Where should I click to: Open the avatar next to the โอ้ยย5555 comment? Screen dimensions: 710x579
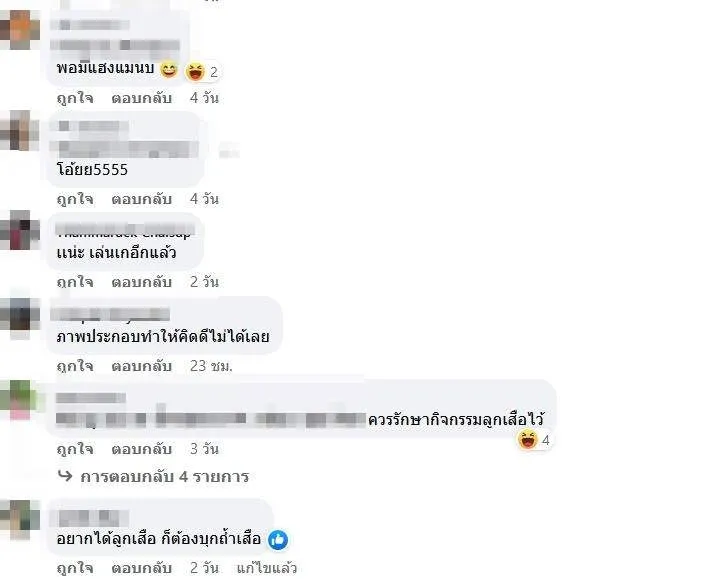[x=20, y=131]
